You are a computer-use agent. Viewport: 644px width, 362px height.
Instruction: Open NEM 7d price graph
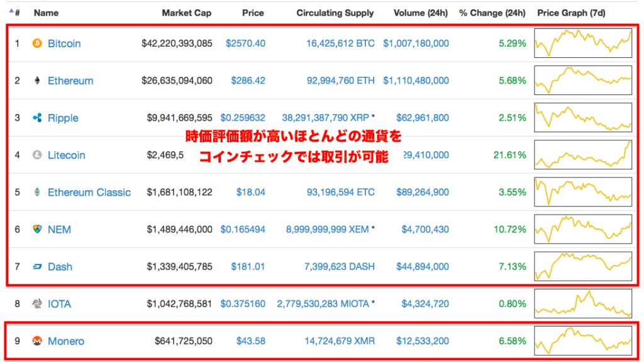[x=583, y=229]
